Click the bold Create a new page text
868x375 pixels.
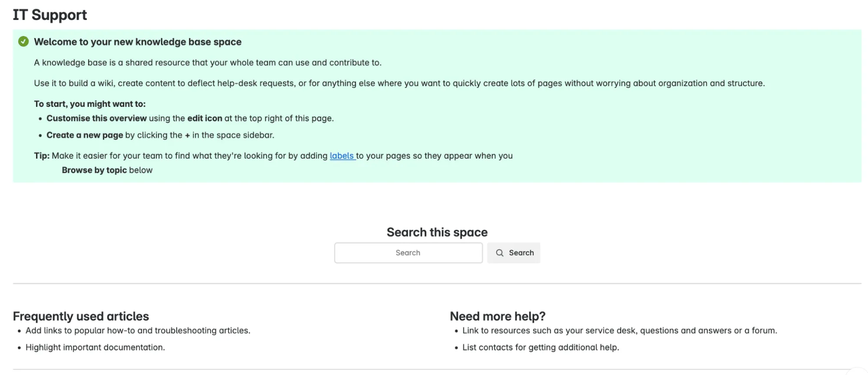click(85, 135)
